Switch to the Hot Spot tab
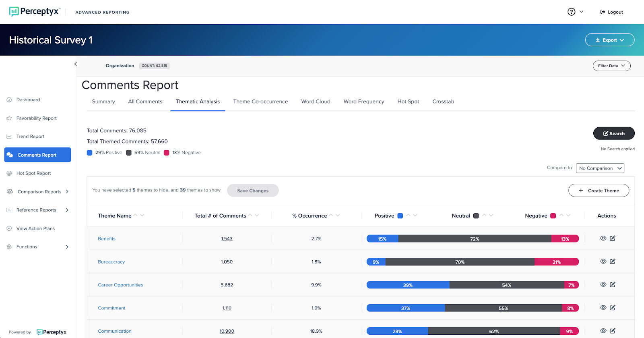 tap(408, 102)
